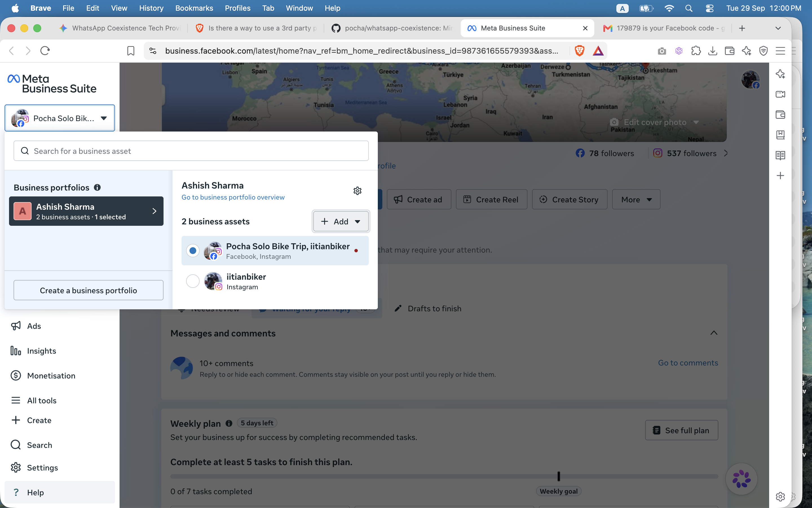Click the Create ad button
This screenshot has height=508, width=812.
[419, 200]
